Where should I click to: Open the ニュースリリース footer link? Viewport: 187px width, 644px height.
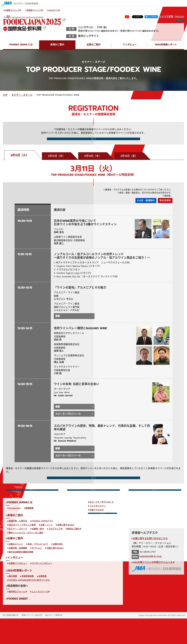coord(40,592)
